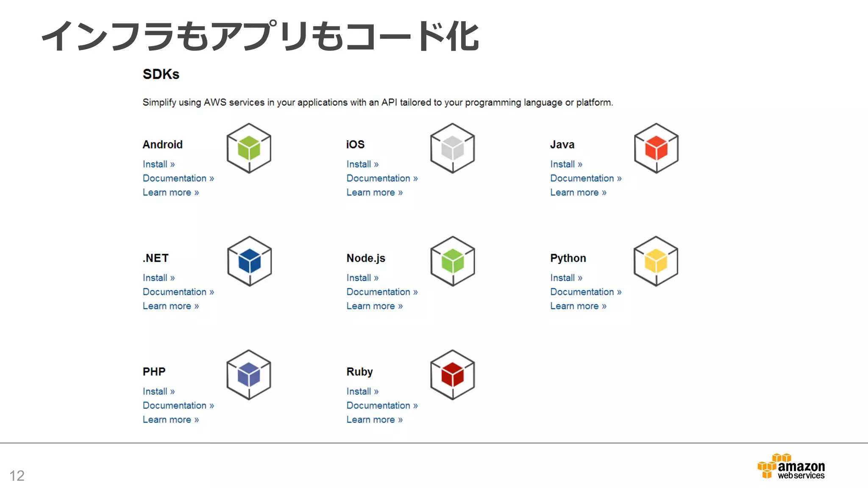The width and height of the screenshot is (868, 488).
Task: Open the Node.js Documentation link
Action: coord(382,292)
